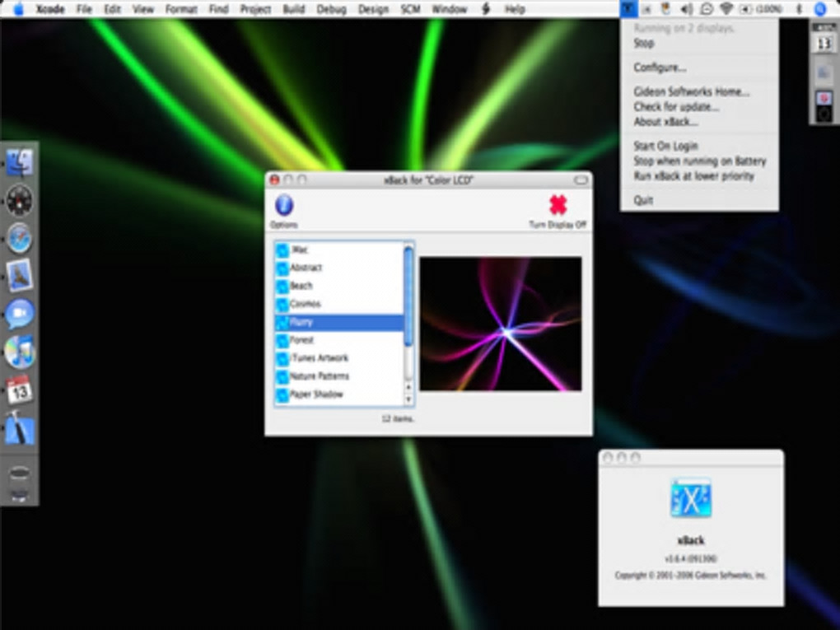Image resolution: width=840 pixels, height=630 pixels.
Task: Toggle Start On Login option
Action: (x=665, y=146)
